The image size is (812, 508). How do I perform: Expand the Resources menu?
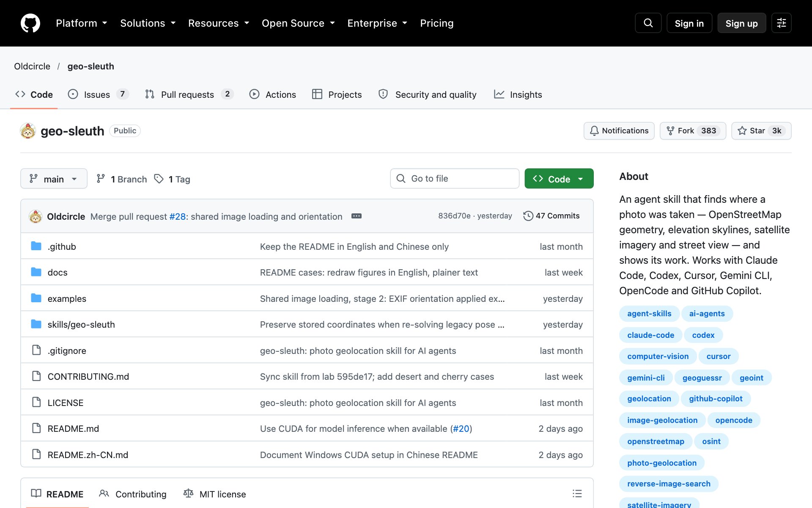218,23
